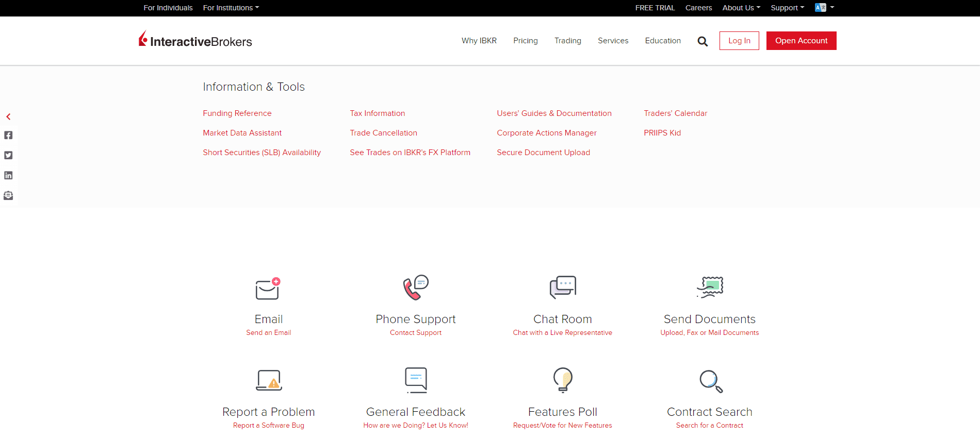The image size is (980, 438).
Task: Click the Contact Support link
Action: pos(416,333)
